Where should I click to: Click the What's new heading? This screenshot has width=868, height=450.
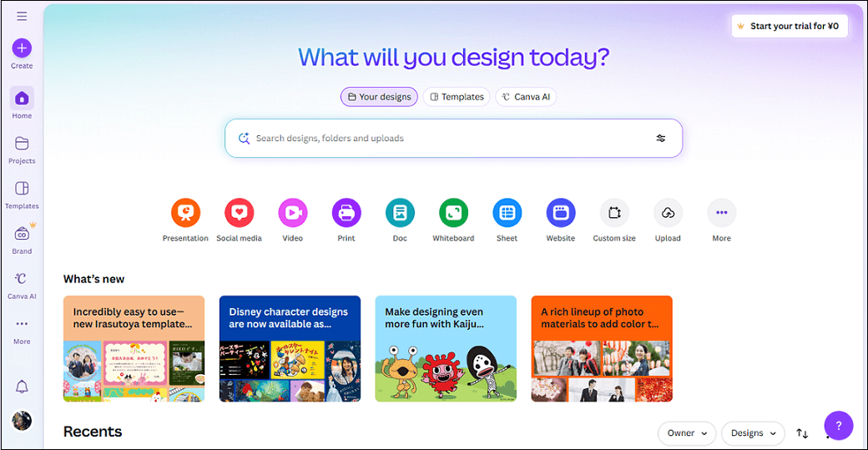93,279
